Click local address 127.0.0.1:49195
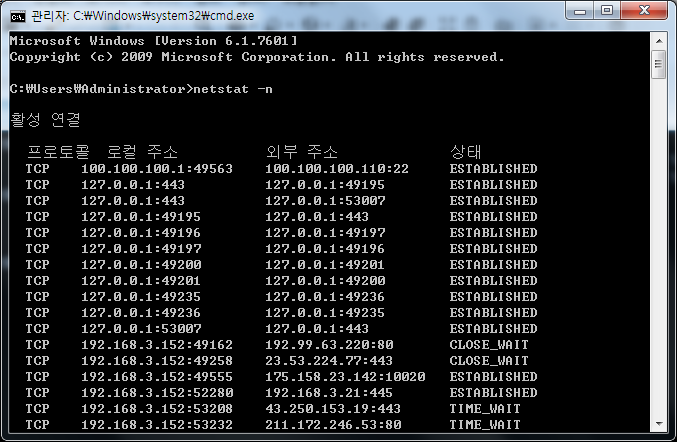The width and height of the screenshot is (677, 442). click(141, 217)
